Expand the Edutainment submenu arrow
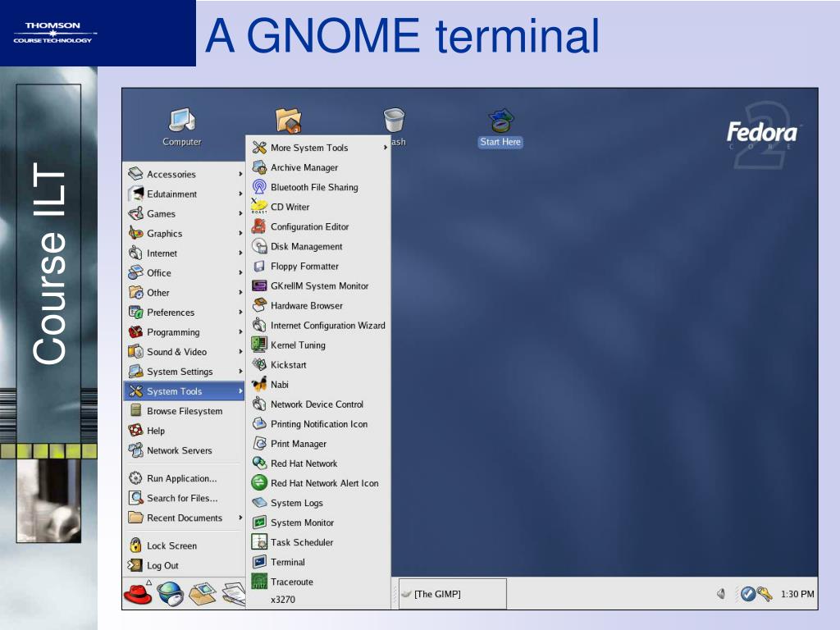The width and height of the screenshot is (840, 630). 240,194
